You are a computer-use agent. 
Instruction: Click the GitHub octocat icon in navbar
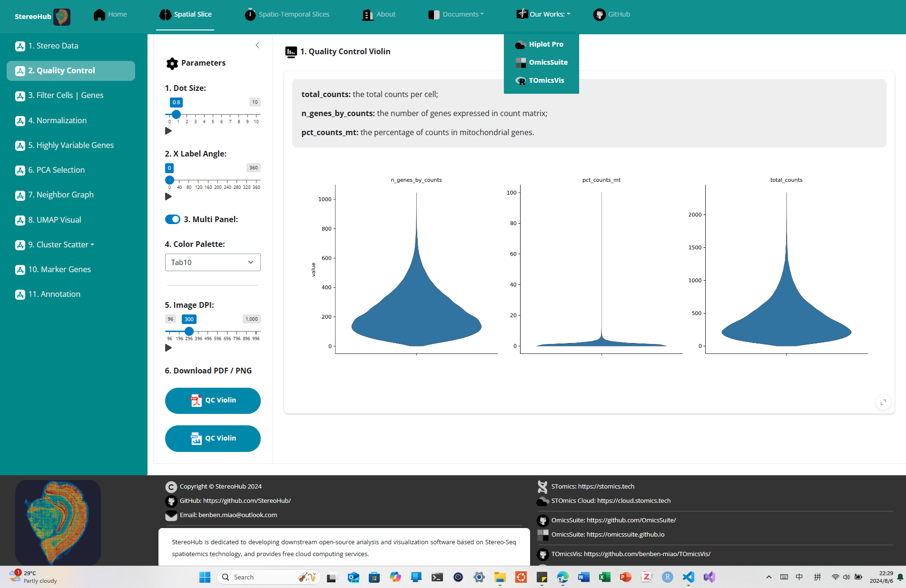[x=600, y=15]
